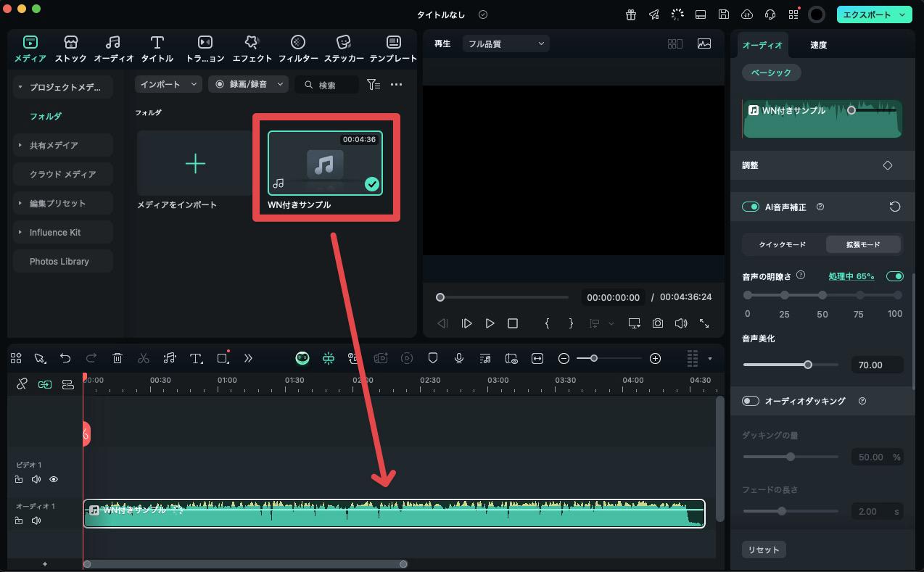
Task: Switch to the 速度 tab
Action: [818, 45]
